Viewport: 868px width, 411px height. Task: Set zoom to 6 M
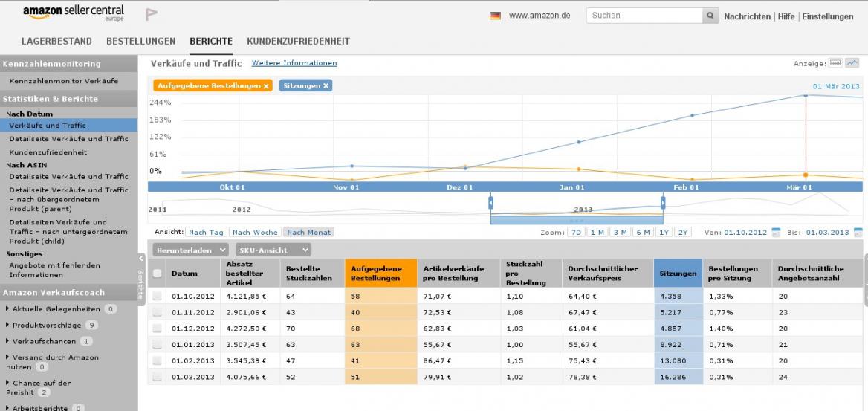coord(643,232)
